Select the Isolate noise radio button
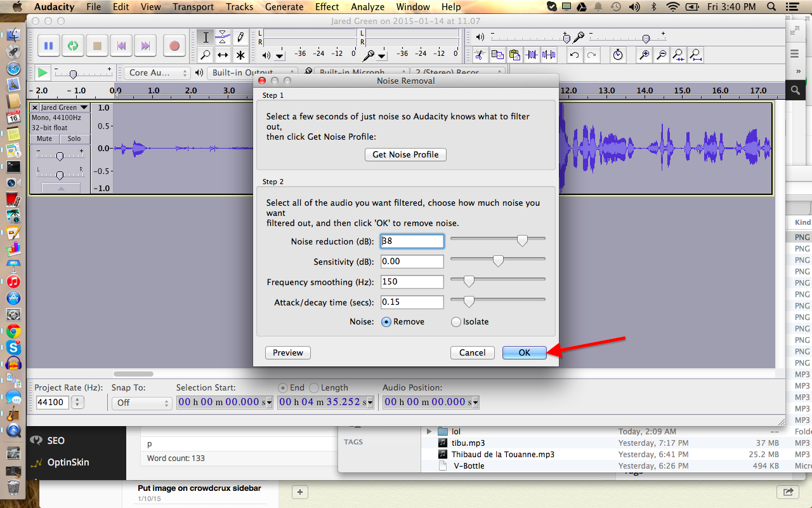This screenshot has height=508, width=812. (456, 322)
